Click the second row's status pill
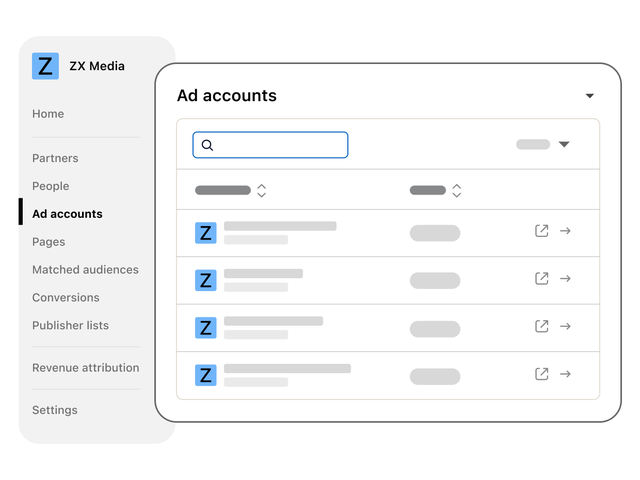The height and width of the screenshot is (480, 640). (x=435, y=280)
